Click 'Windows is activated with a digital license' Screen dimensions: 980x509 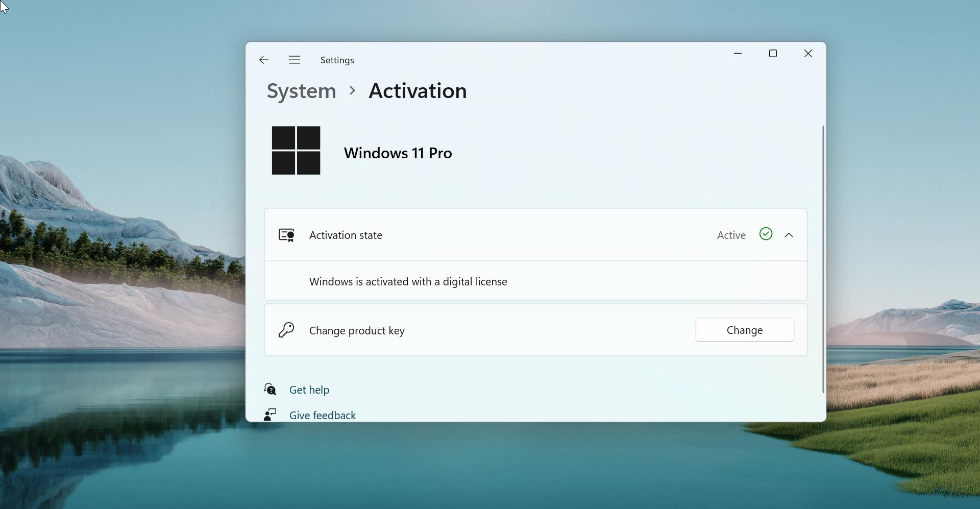click(408, 282)
